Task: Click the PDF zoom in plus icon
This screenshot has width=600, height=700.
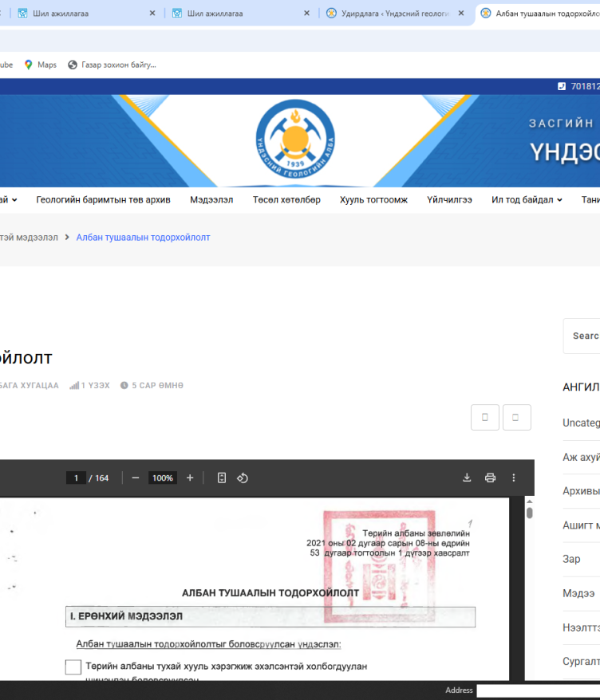Action: pyautogui.click(x=190, y=478)
